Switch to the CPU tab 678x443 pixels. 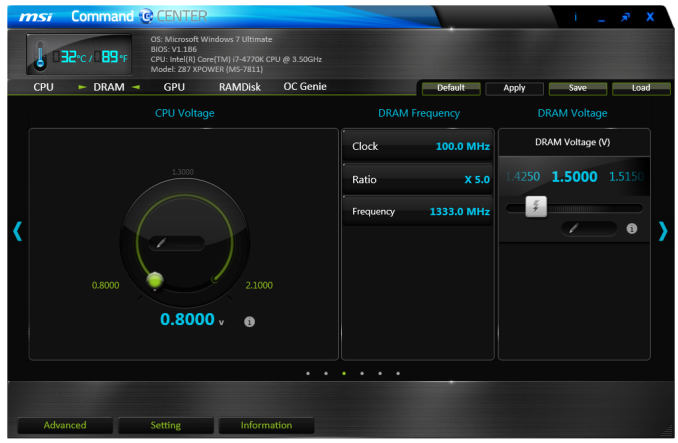(x=43, y=87)
